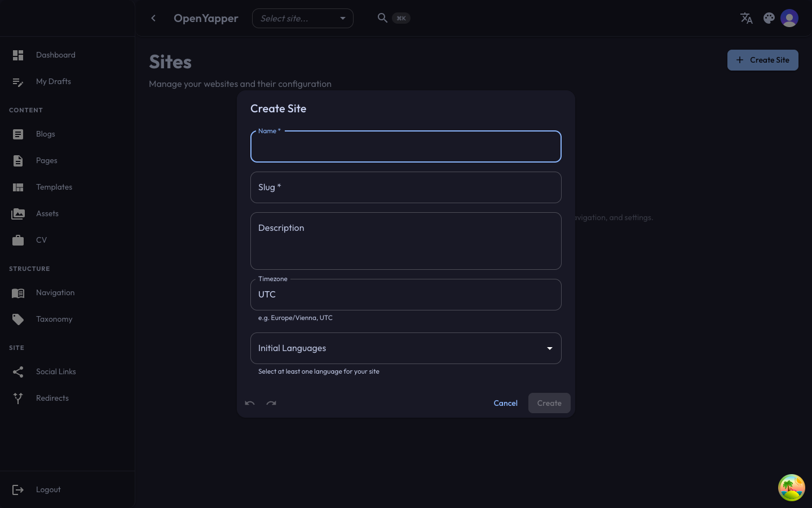Viewport: 812px width, 508px height.
Task: Select the Assets image icon in sidebar
Action: (18, 213)
